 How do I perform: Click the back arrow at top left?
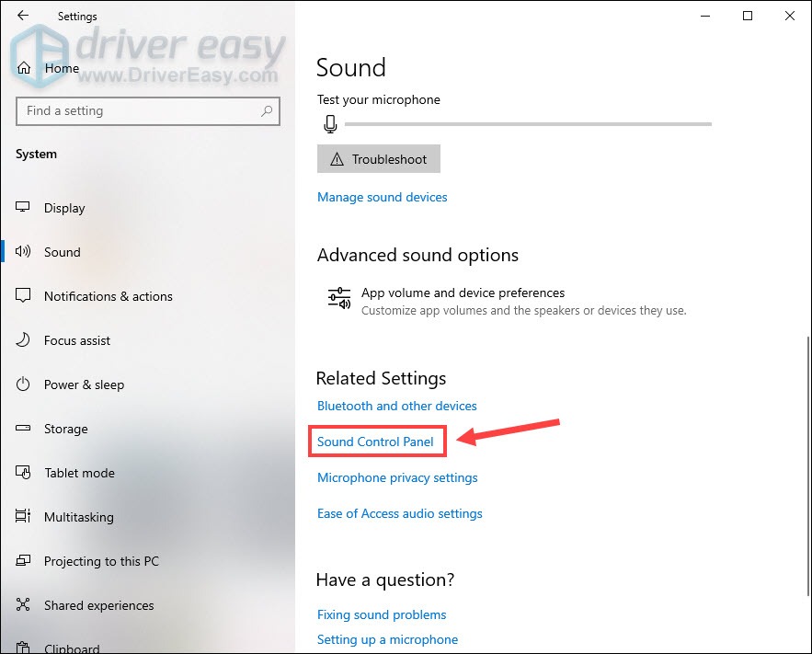tap(22, 16)
